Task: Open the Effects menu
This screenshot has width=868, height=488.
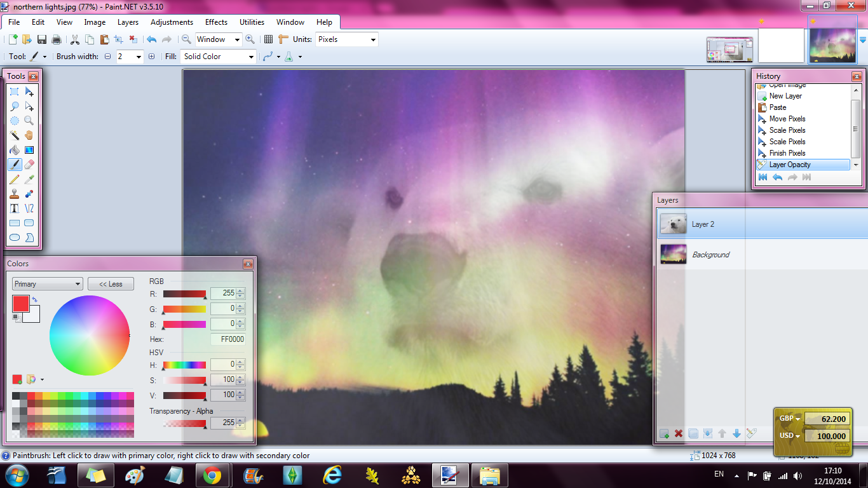Action: click(216, 22)
